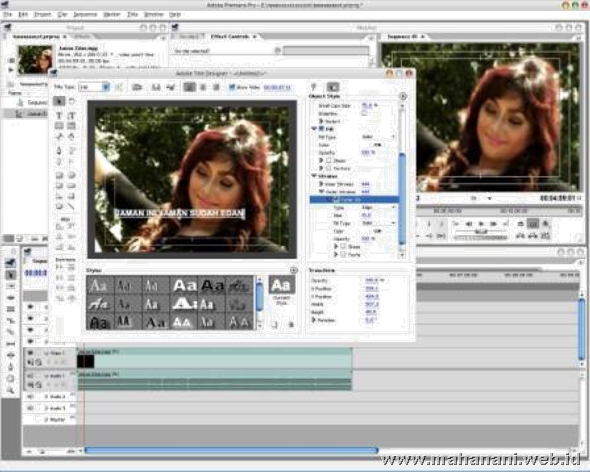Open the Window menu
Viewport: 590px width, 472px height.
point(154,14)
